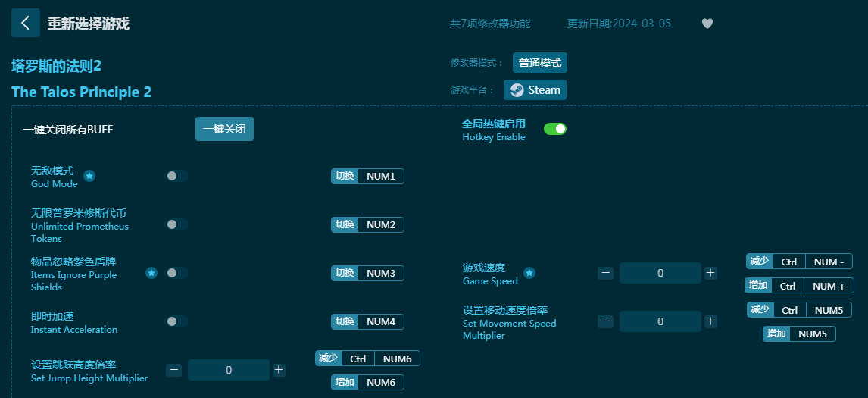Screen dimensions: 868x398
Task: Click Ctrl key of Jump Height decrease hotkey
Action: (x=358, y=359)
